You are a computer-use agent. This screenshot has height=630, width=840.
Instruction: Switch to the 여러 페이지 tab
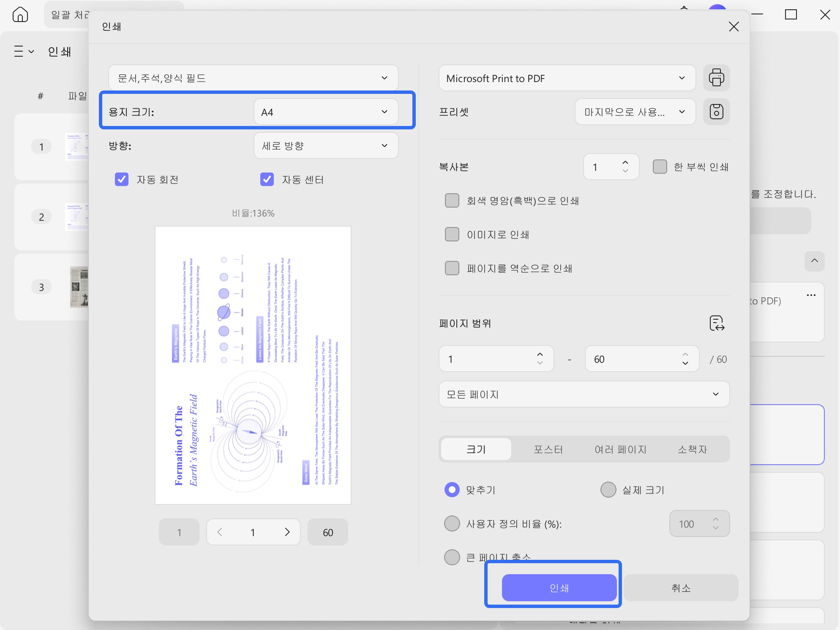[x=620, y=449]
